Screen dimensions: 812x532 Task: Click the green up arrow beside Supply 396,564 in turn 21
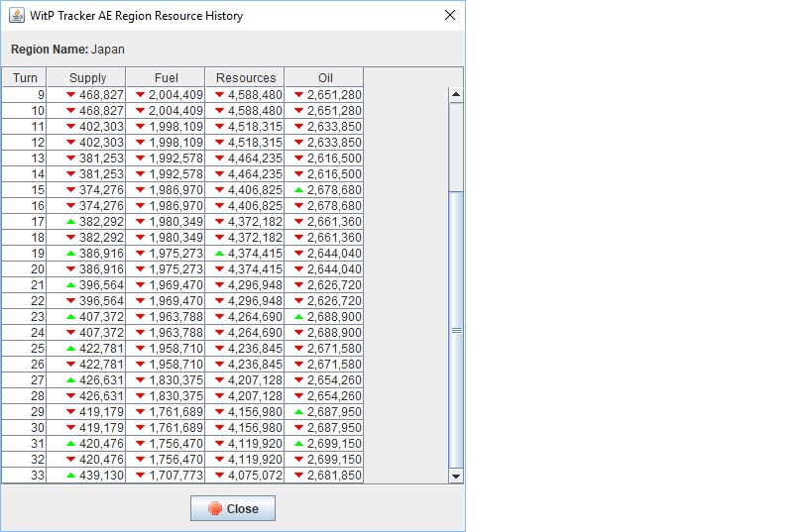tap(71, 285)
